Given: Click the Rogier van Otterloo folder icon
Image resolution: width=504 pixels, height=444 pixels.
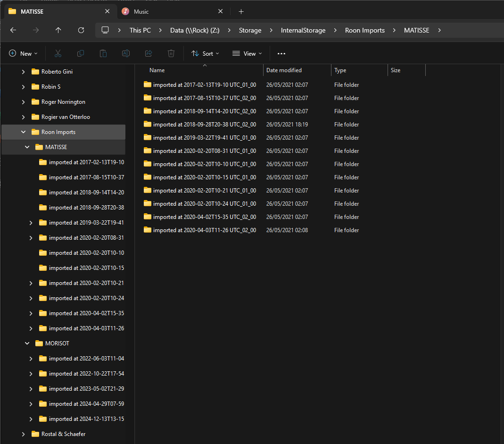Looking at the screenshot, I should 35,117.
